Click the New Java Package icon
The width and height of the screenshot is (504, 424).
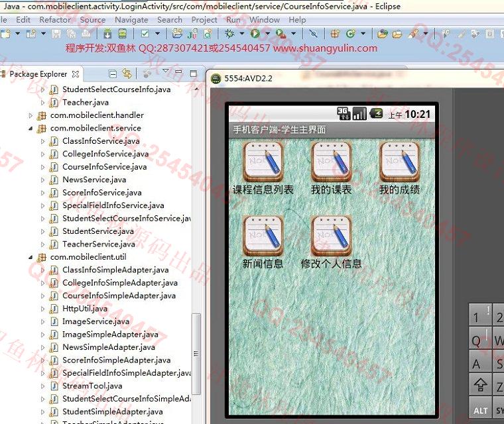(x=335, y=33)
